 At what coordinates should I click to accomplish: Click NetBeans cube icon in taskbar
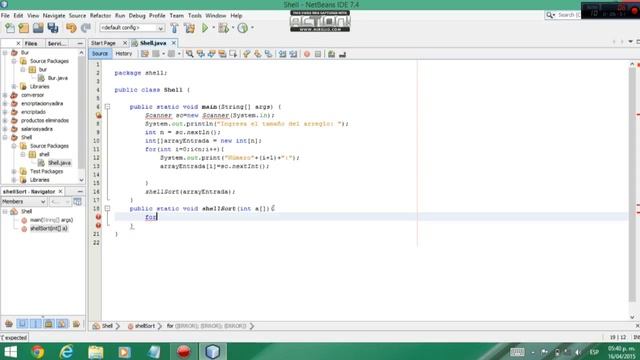point(212,351)
